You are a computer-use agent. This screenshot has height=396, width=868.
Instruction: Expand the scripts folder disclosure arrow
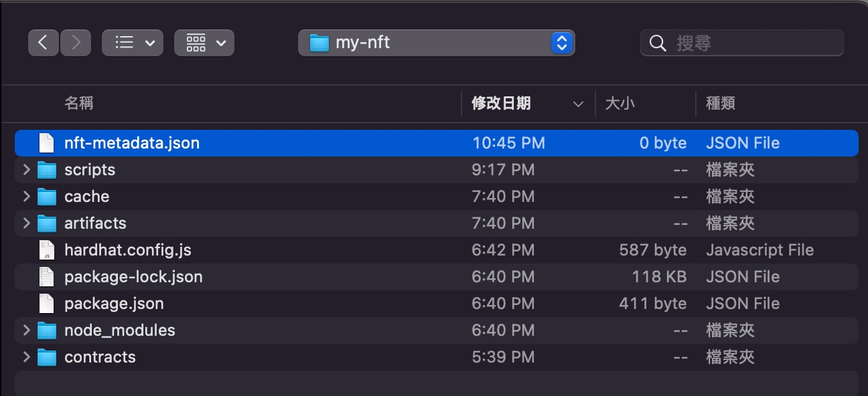(x=26, y=170)
